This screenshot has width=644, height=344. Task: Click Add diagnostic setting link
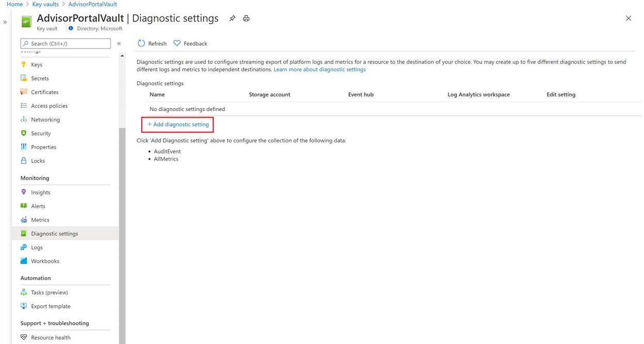coord(178,124)
